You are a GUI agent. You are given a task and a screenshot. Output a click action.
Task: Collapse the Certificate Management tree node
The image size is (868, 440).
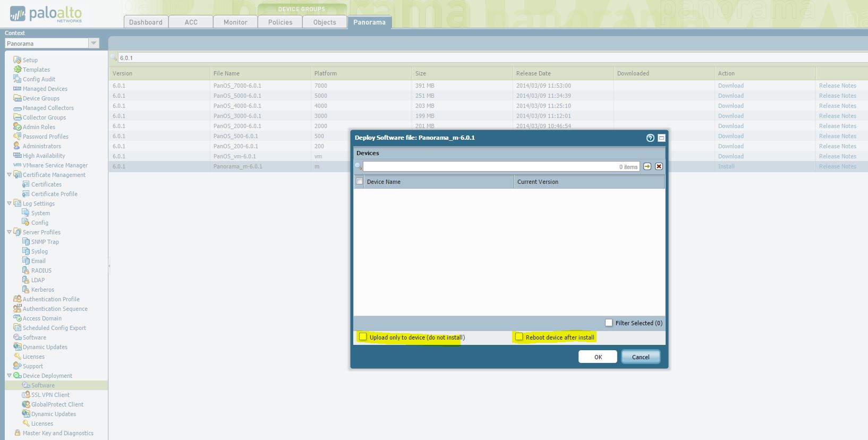point(9,175)
